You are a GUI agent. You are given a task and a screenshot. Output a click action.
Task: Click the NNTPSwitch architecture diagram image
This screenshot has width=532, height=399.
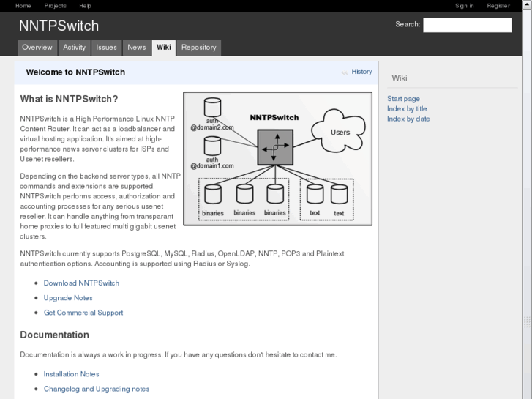pos(278,159)
